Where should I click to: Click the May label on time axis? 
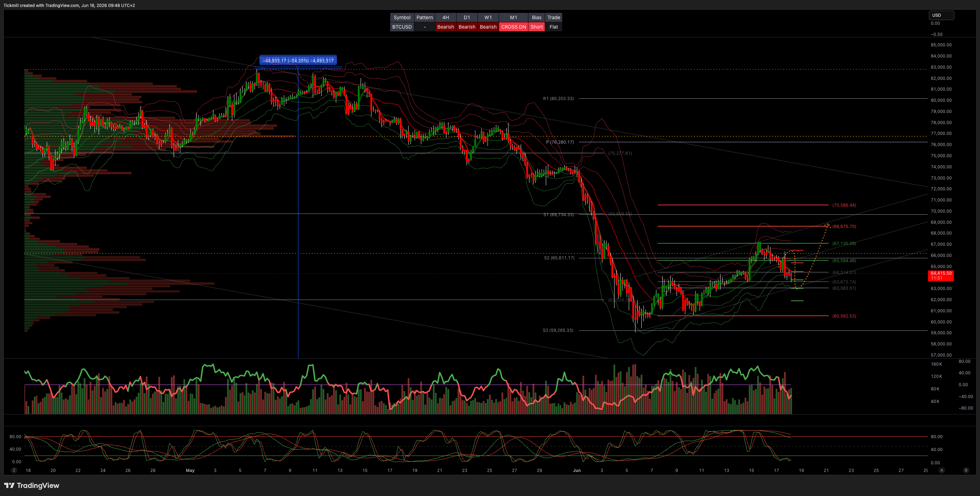(x=190, y=471)
